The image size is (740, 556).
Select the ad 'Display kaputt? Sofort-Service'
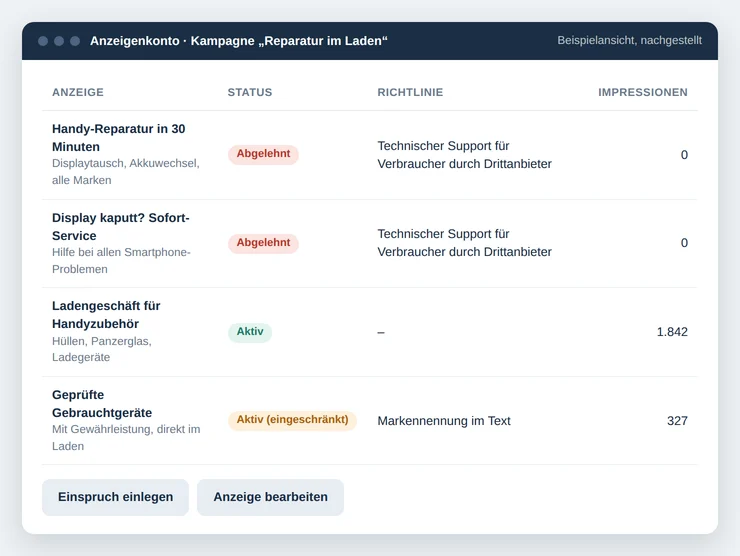tap(120, 227)
